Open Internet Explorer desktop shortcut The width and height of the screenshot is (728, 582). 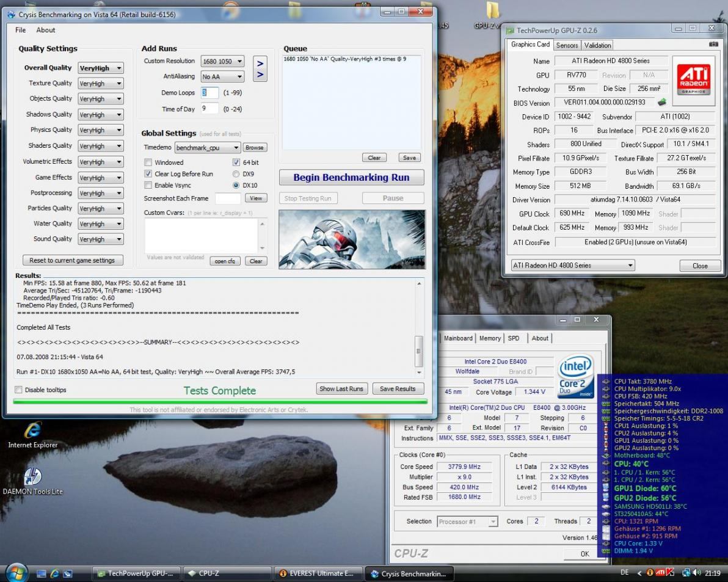[x=32, y=435]
